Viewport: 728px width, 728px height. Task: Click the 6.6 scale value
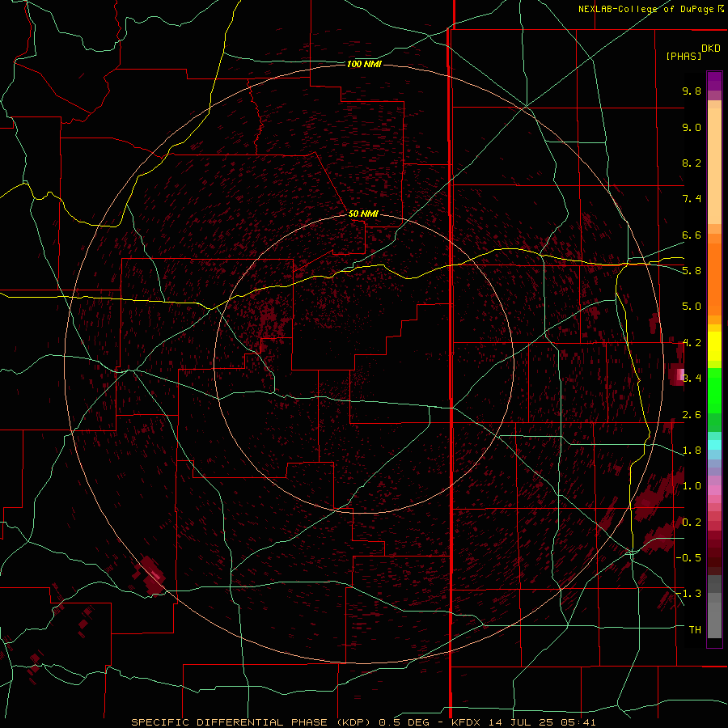692,235
